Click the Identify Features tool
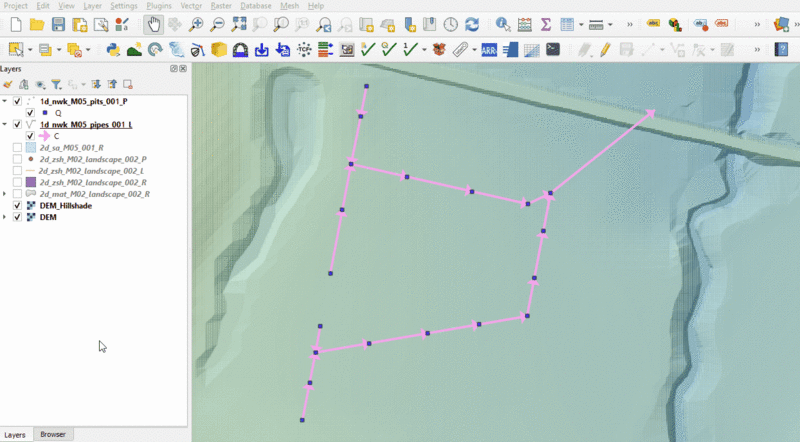This screenshot has width=800, height=442. [502, 23]
